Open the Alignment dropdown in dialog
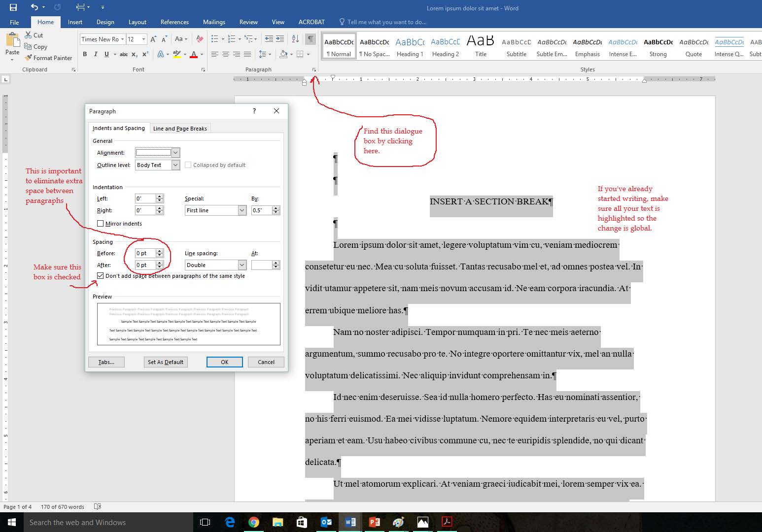This screenshot has width=762, height=532. tap(175, 153)
